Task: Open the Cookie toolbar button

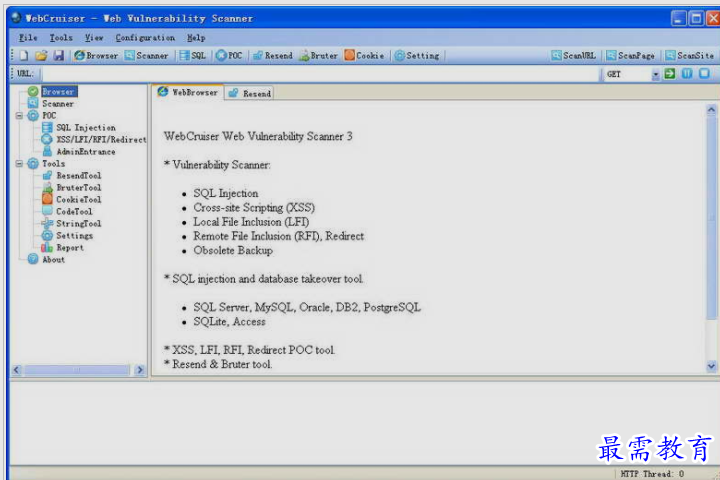Action: coord(365,56)
